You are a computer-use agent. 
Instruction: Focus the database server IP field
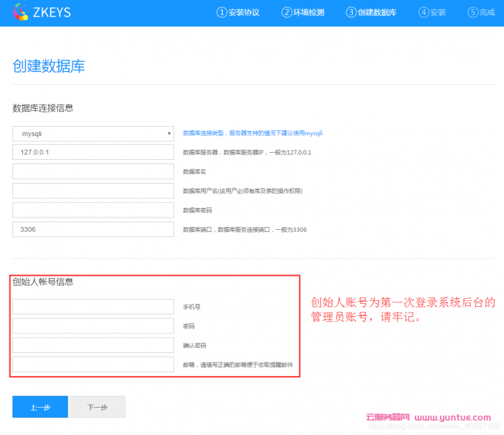tap(94, 153)
